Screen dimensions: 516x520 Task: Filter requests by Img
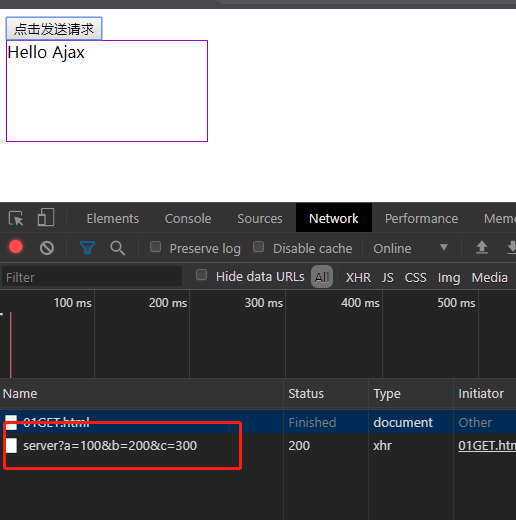click(449, 278)
